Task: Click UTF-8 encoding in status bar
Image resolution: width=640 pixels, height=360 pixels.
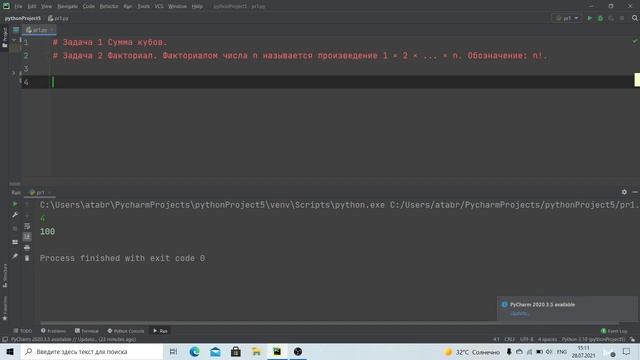Action: [x=527, y=339]
